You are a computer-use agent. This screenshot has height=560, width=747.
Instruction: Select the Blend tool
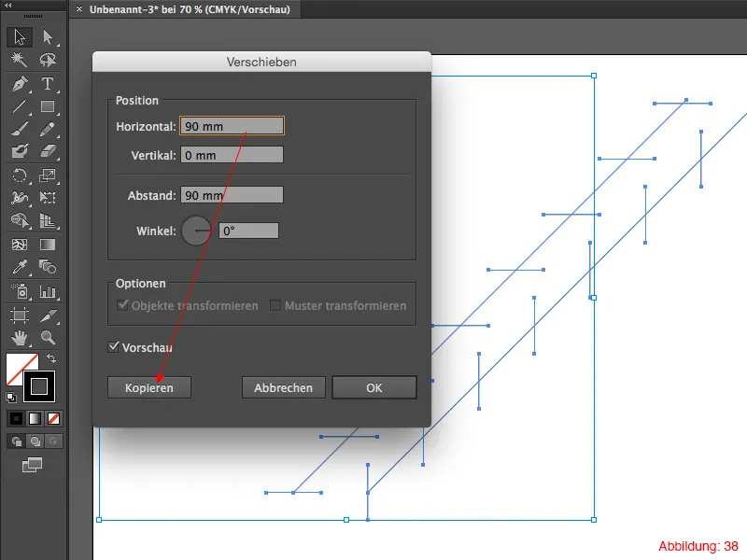click(x=48, y=267)
